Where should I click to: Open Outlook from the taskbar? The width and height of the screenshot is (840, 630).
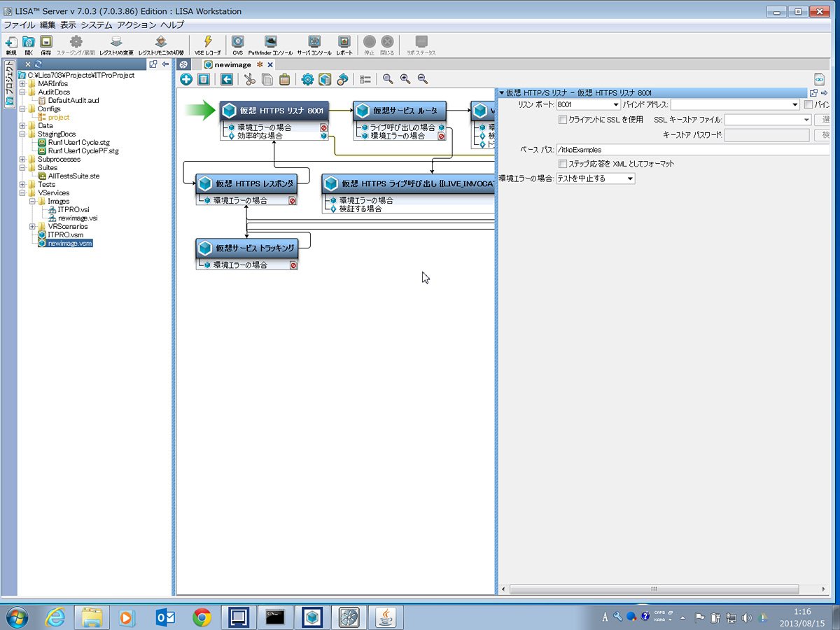[x=166, y=617]
